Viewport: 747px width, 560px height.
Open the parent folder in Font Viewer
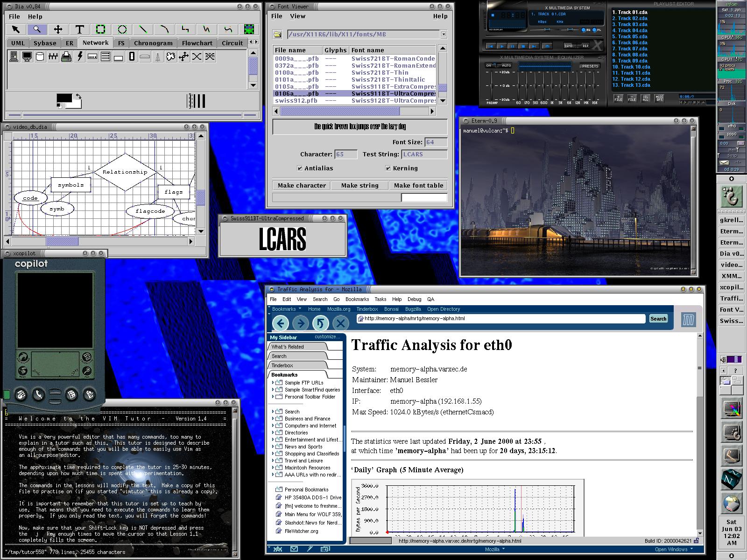[278, 35]
